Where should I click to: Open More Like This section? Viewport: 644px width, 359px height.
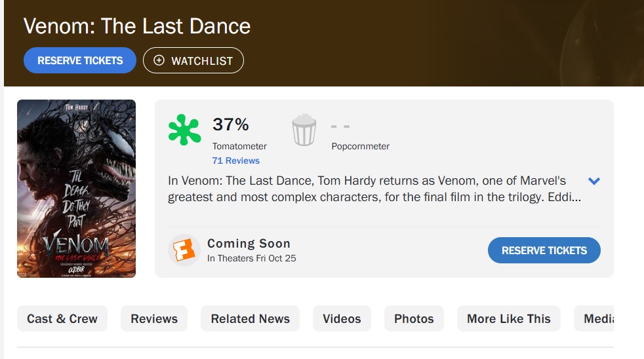508,319
